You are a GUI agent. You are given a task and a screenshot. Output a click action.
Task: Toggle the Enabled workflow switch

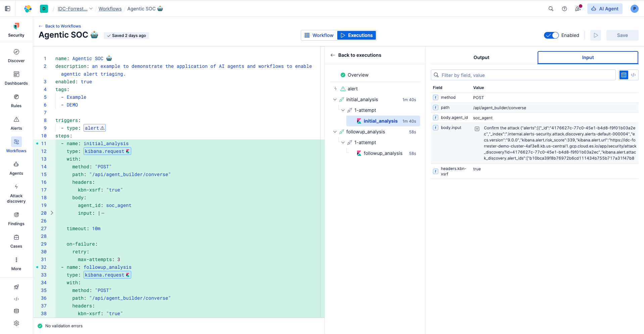tap(551, 35)
